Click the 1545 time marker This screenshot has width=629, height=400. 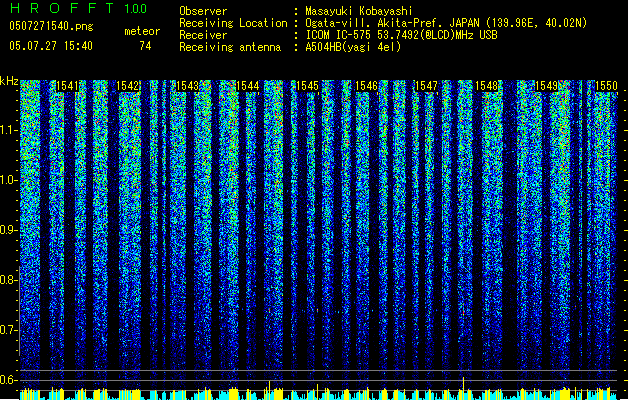307,86
